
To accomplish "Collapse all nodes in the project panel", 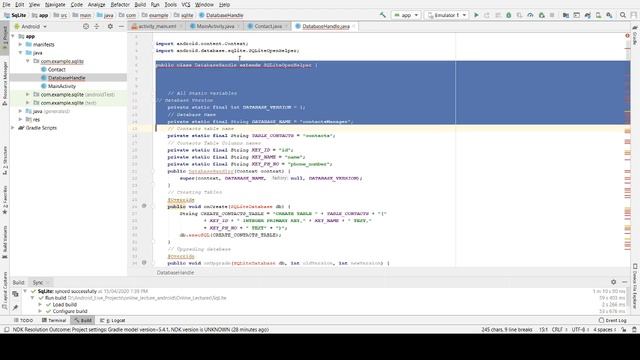I will (x=97, y=26).
